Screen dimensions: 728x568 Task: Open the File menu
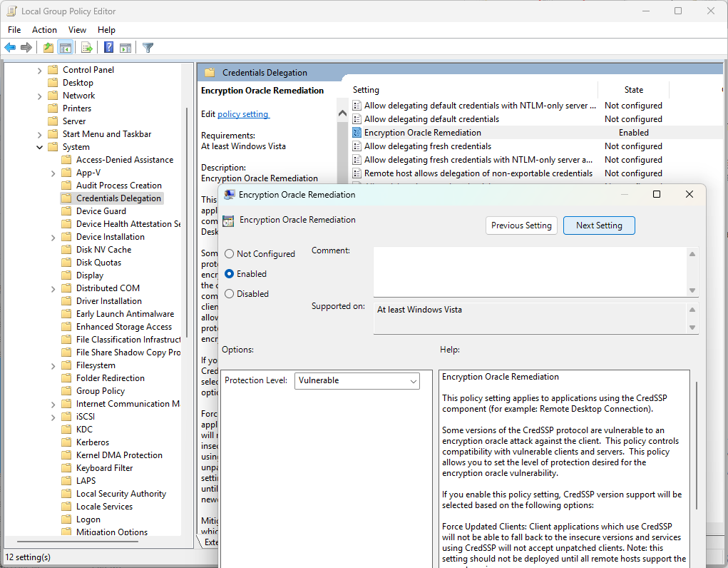tap(14, 30)
